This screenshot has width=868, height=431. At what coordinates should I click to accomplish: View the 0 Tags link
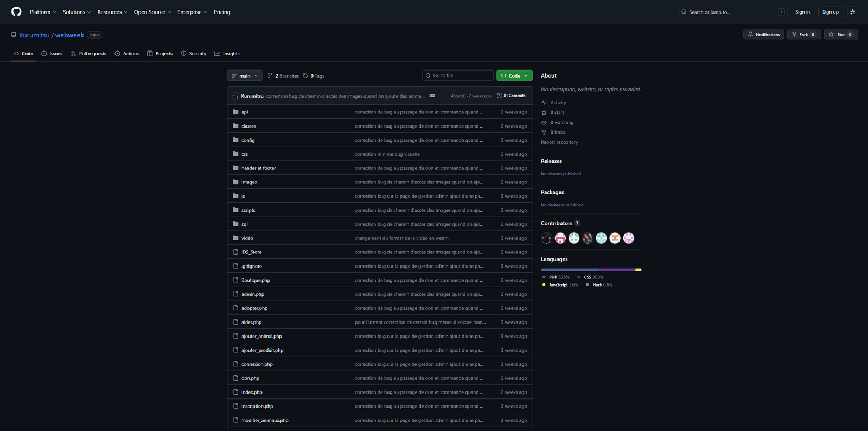click(314, 76)
